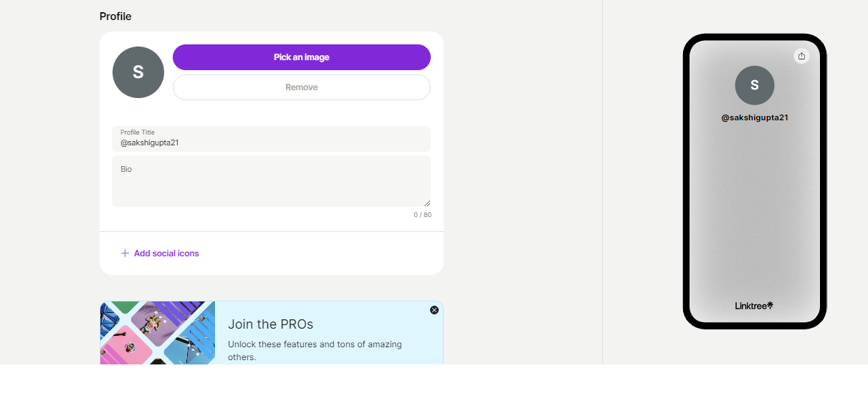The height and width of the screenshot is (416, 868).
Task: Click the blue striped card in promo image
Action: click(190, 341)
